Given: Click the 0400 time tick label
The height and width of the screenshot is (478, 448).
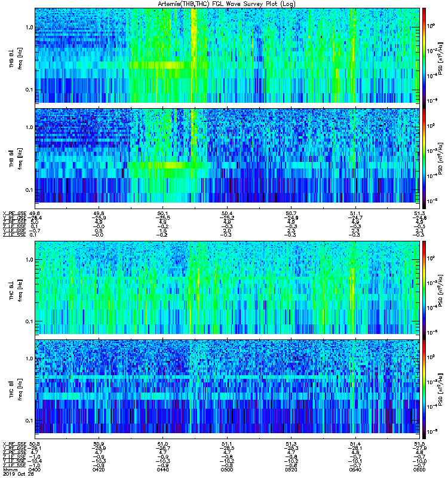Looking at the screenshot, I should pyautogui.click(x=35, y=470).
